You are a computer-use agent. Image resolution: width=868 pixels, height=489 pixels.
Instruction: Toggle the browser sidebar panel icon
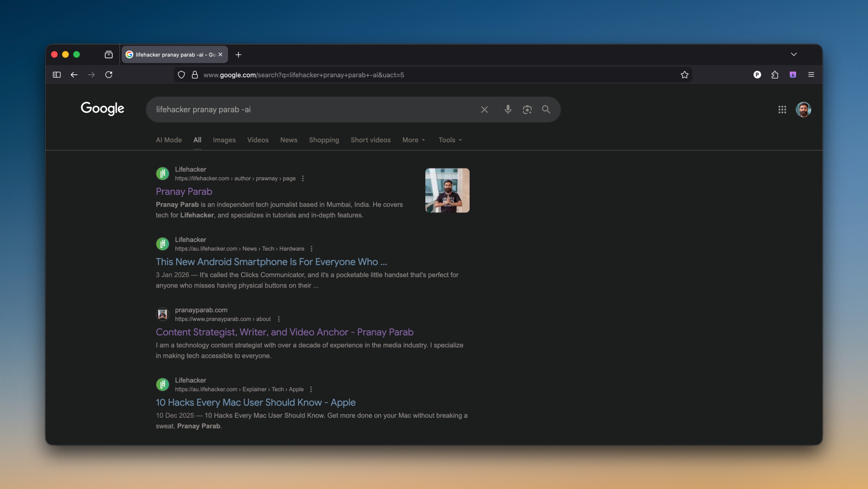(57, 75)
